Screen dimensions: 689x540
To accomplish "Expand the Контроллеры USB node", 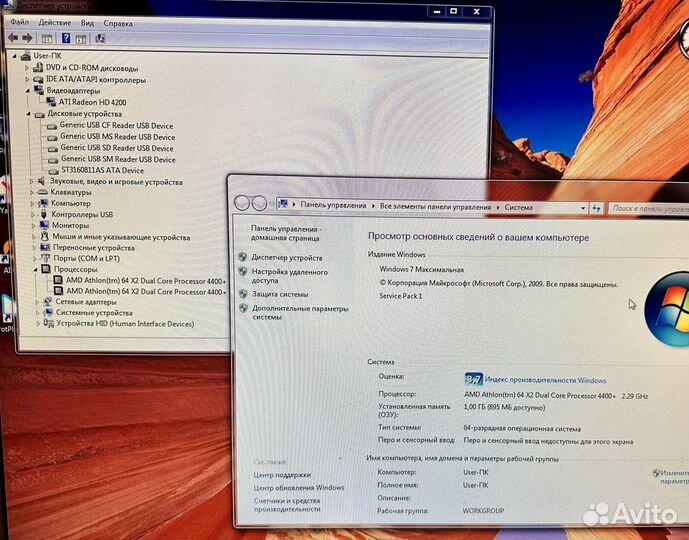I will pos(33,214).
